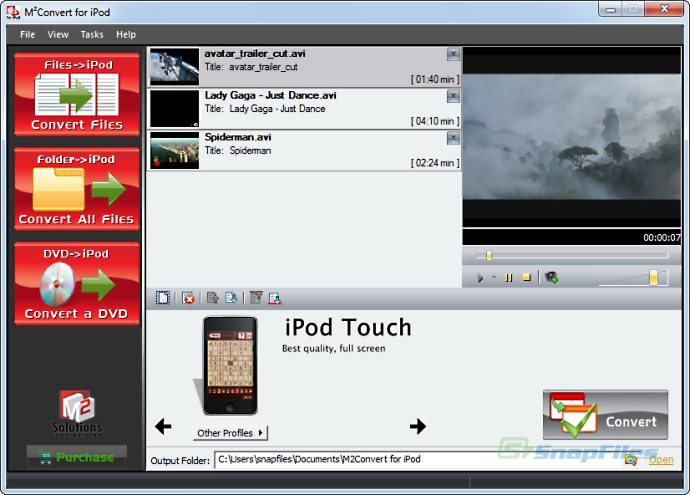
Task: Click the 00:00:07 playback time readout
Action: point(662,238)
